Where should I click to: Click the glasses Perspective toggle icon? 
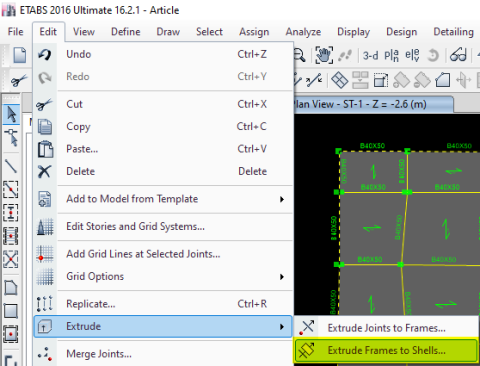tap(458, 55)
